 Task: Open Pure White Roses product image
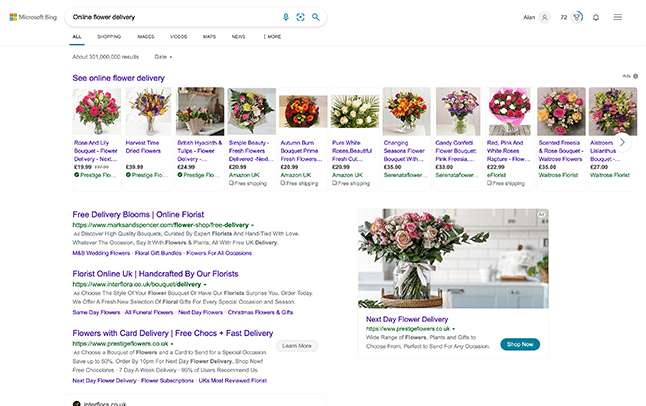[x=355, y=111]
